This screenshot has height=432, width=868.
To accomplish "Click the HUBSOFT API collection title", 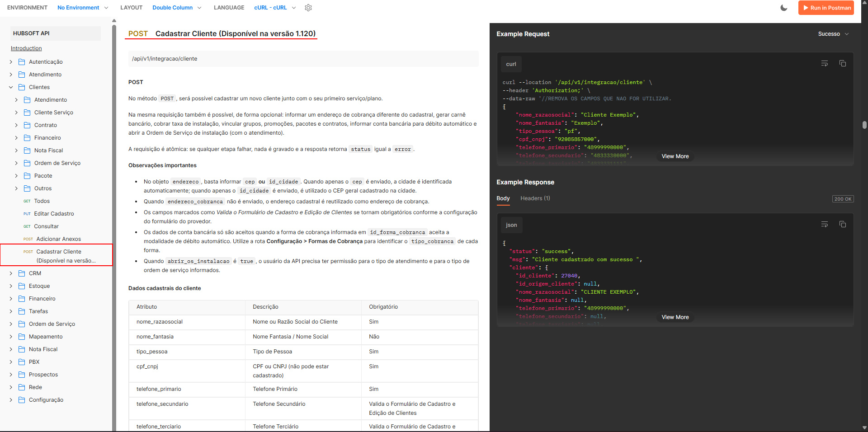I will 31,33.
